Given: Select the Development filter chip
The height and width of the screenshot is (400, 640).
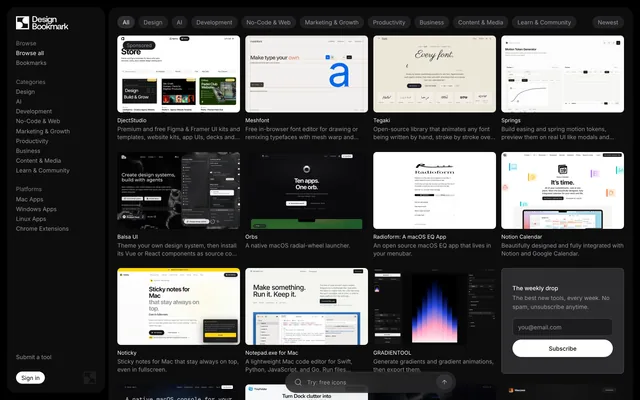Looking at the screenshot, I should 214,22.
